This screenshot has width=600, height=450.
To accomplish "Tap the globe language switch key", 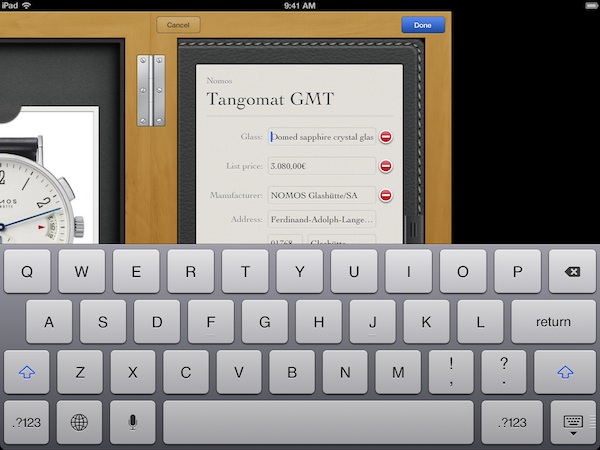I will 79,422.
